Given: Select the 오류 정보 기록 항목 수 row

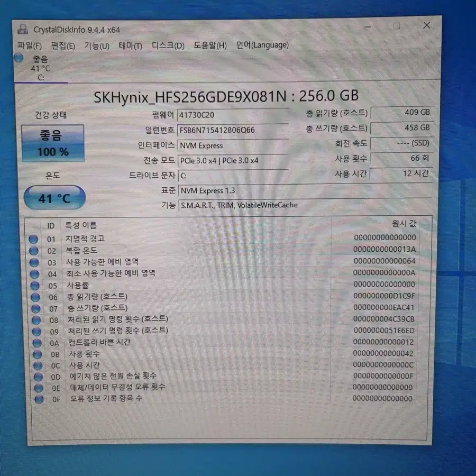Looking at the screenshot, I should pos(225,399).
